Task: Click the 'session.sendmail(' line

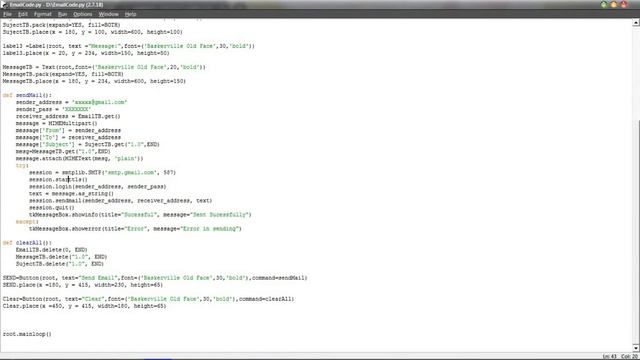Action: point(120,200)
